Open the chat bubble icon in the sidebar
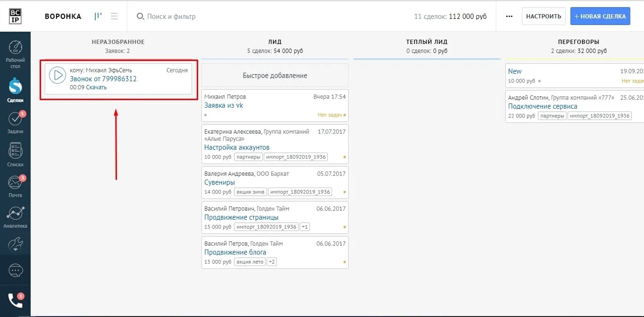The width and height of the screenshot is (644, 317). tap(16, 271)
